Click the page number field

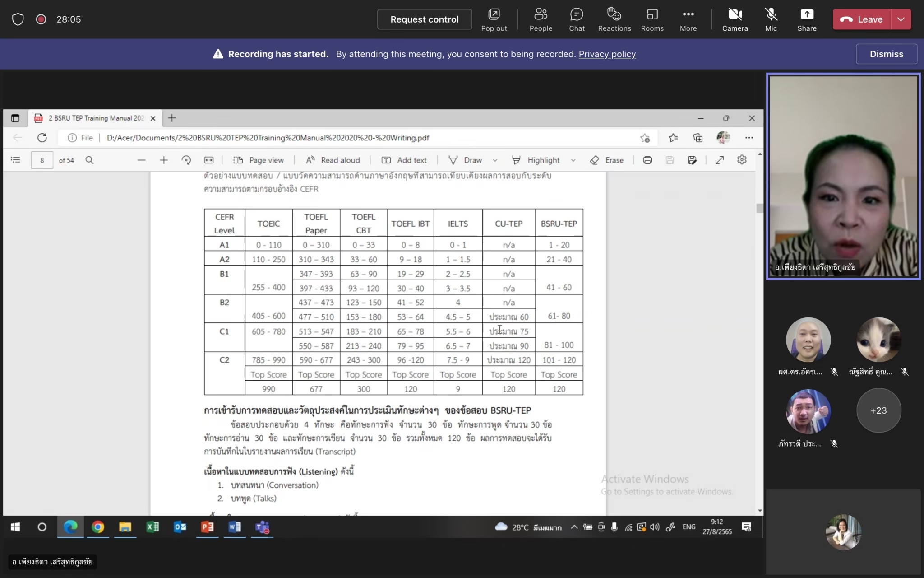coord(42,160)
